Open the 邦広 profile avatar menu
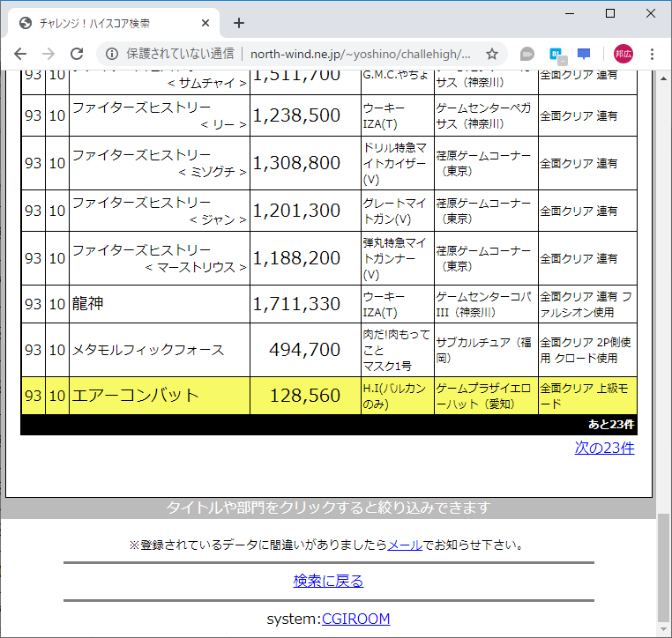The image size is (672, 638). (623, 54)
